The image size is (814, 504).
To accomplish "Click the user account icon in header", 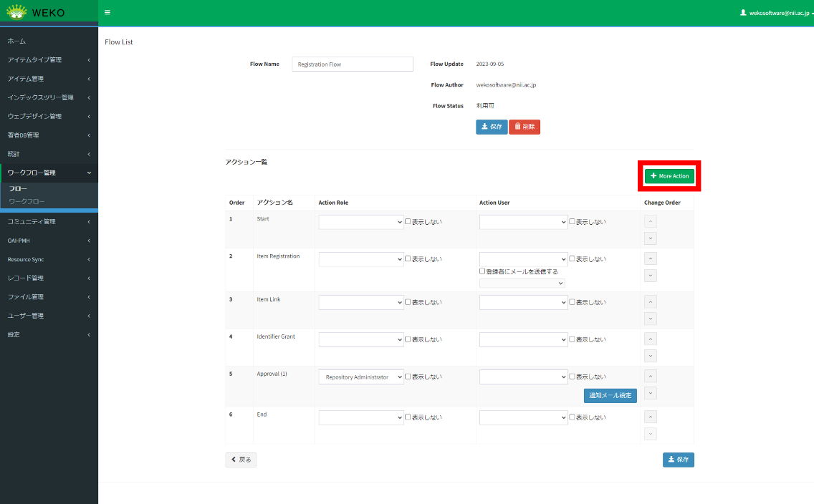I will tap(743, 13).
